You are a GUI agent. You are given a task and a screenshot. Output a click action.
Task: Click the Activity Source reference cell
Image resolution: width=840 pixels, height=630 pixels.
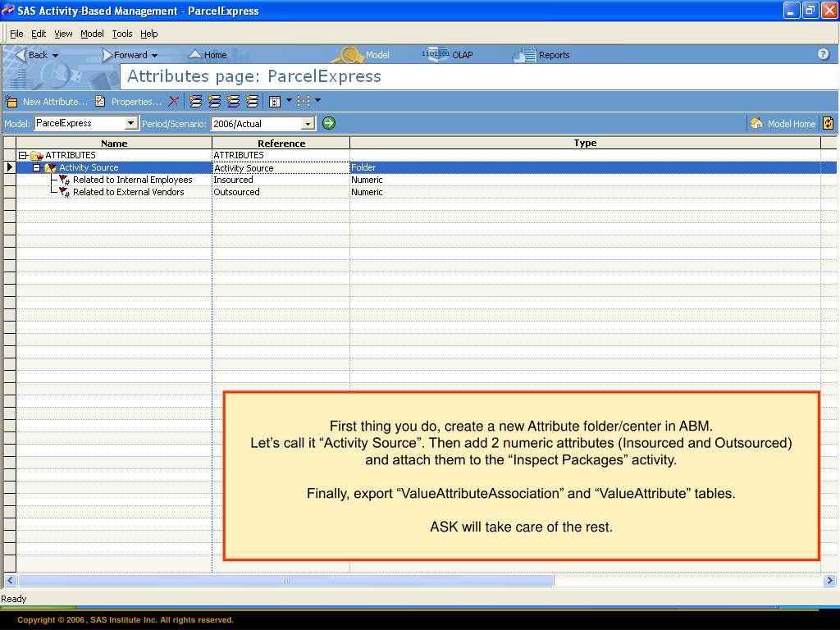click(281, 167)
